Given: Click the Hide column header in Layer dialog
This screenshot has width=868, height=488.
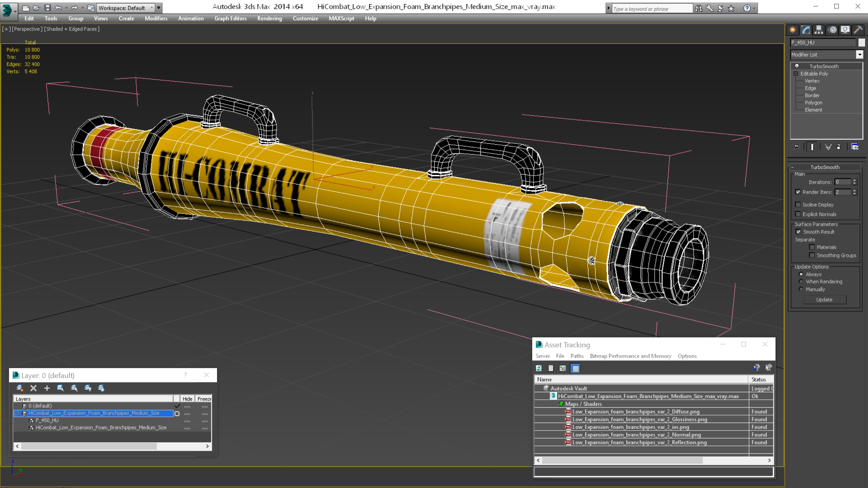Looking at the screenshot, I should (187, 399).
